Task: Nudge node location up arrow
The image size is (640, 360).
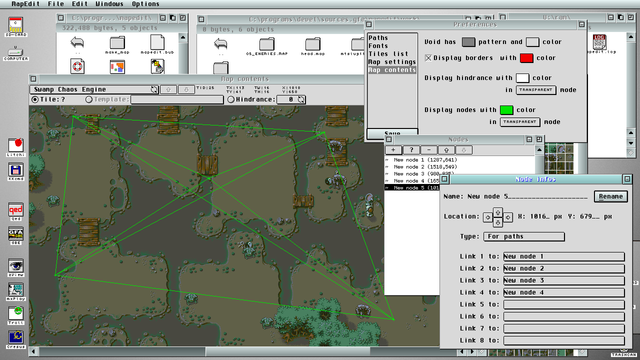Action: 498,212
